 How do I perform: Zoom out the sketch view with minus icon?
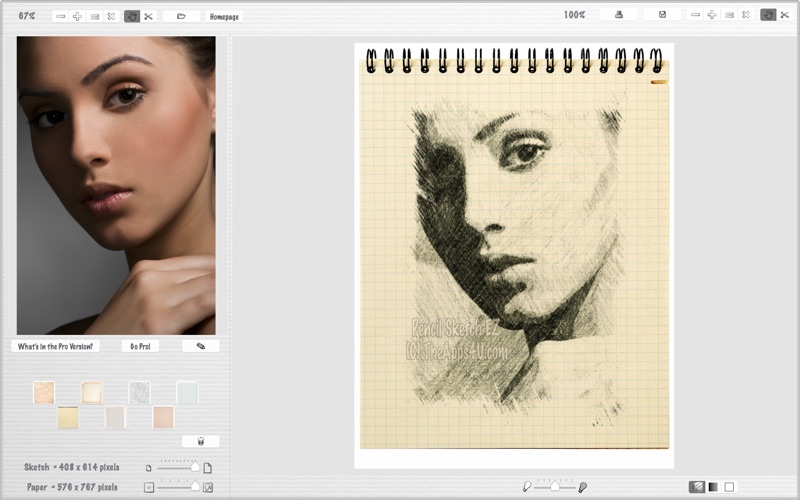695,15
